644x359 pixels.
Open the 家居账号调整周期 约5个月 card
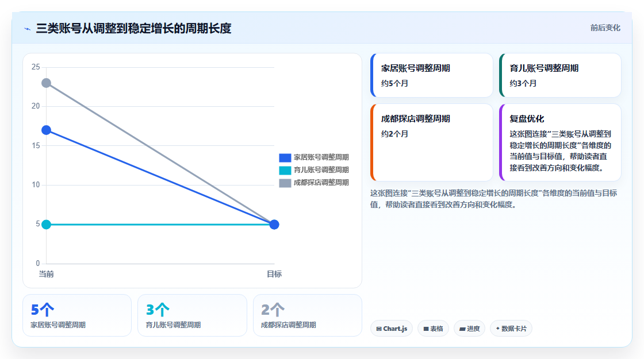click(x=432, y=75)
